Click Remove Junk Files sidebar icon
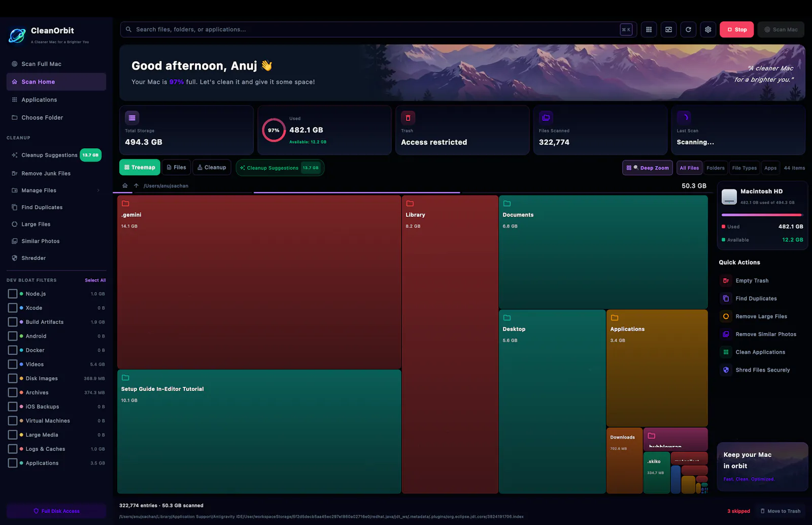812x525 pixels. tap(15, 174)
